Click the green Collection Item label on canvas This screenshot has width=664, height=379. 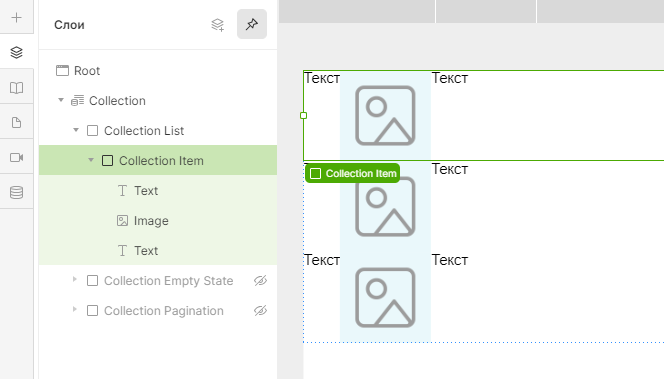(352, 173)
